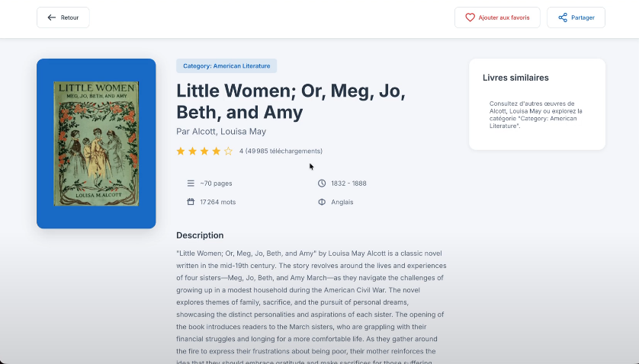Click the Retour back button

63,18
